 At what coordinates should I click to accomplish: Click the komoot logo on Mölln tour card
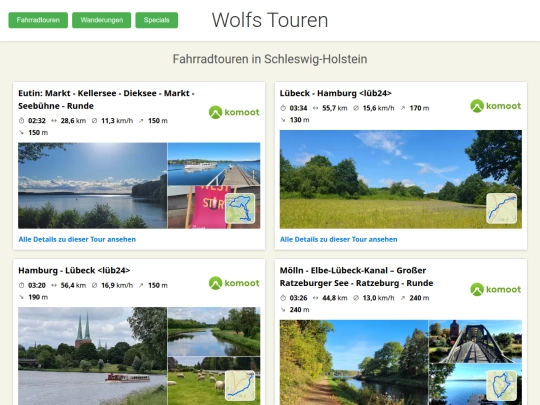[496, 289]
